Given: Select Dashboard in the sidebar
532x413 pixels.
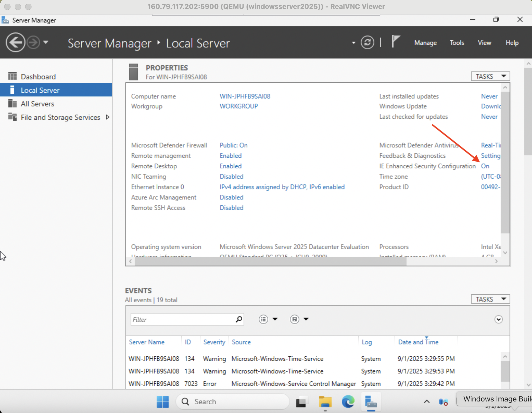Looking at the screenshot, I should 38,76.
